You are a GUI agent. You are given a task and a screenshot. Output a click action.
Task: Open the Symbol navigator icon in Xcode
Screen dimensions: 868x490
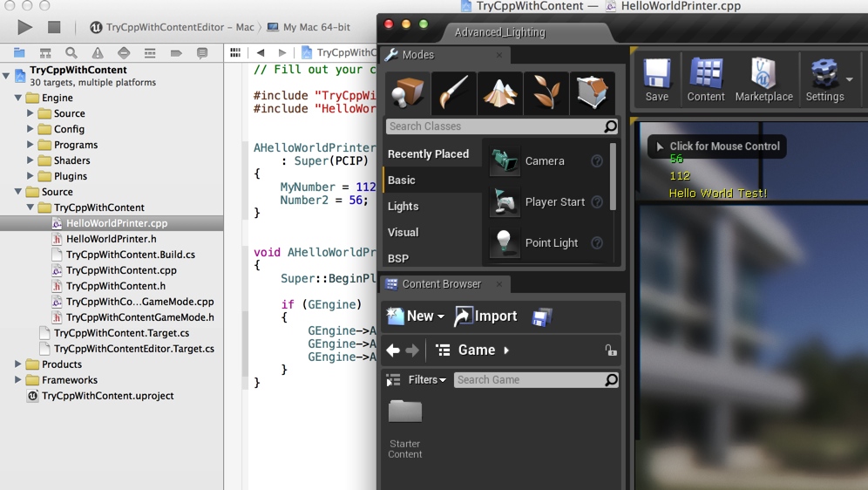tap(45, 53)
